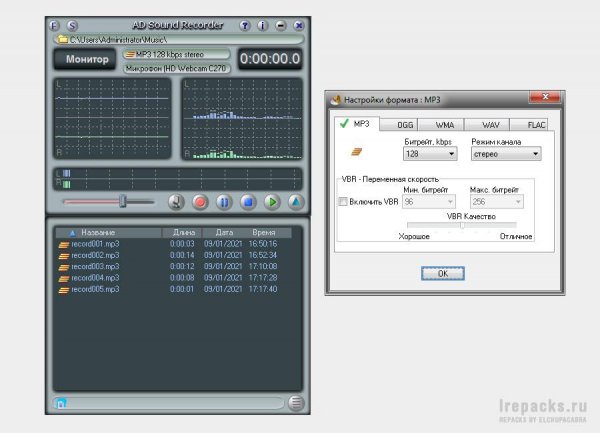Open the Режим канала dropdown showing стерео

pyautogui.click(x=506, y=154)
